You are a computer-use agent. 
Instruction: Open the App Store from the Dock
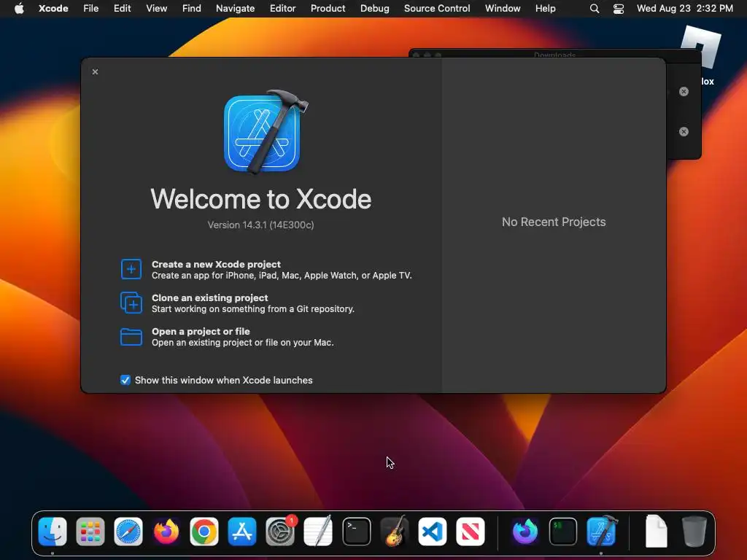coord(242,531)
